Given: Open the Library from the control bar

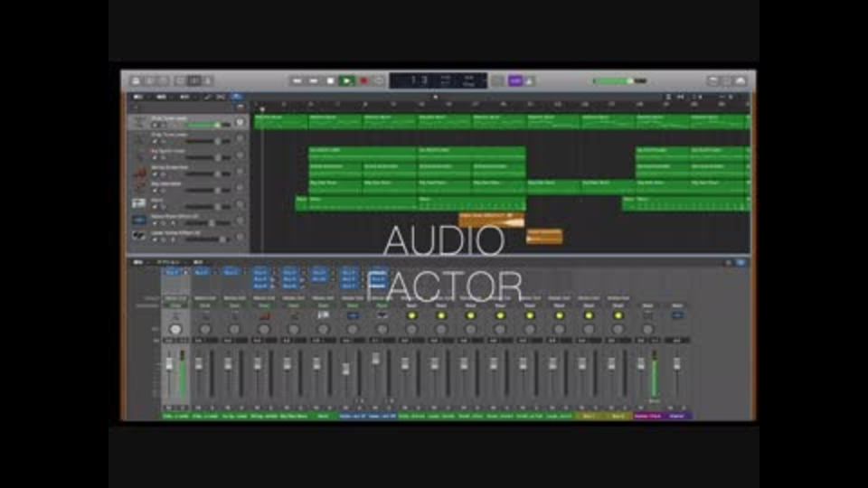Looking at the screenshot, I should coord(136,80).
